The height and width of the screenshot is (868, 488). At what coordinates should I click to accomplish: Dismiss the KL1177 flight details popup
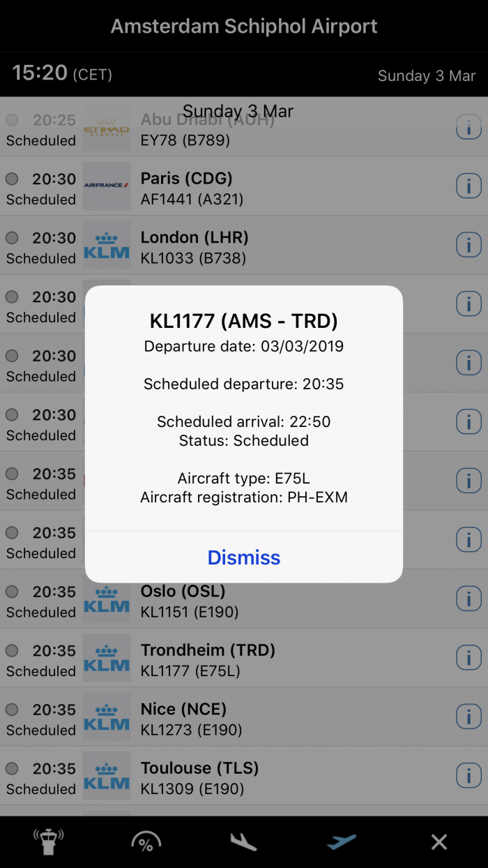[244, 558]
